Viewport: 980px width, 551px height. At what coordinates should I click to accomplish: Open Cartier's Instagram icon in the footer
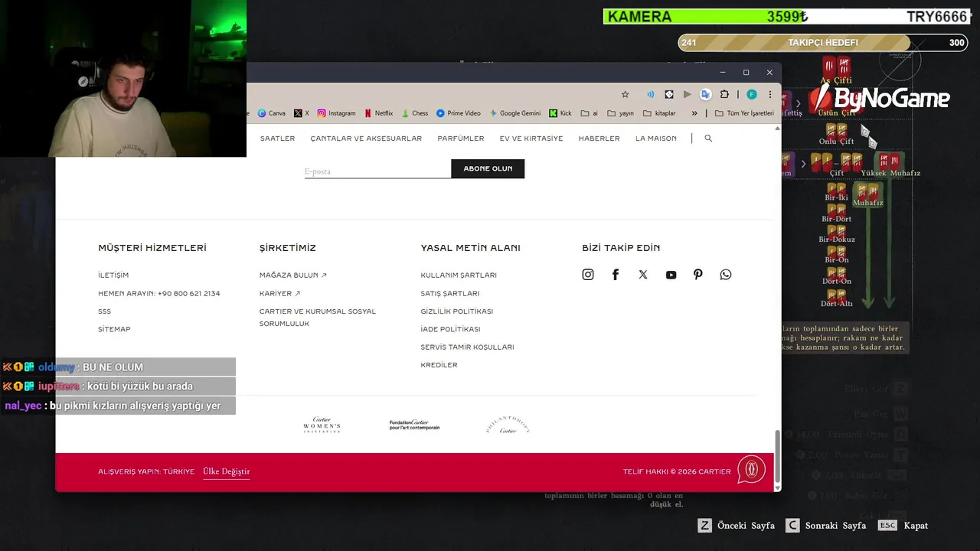click(588, 275)
